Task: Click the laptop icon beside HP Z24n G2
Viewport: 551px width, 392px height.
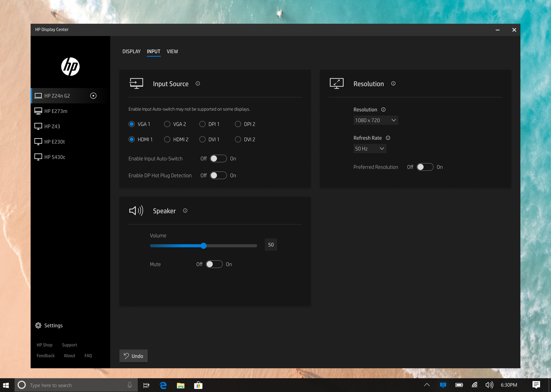Action: coord(38,96)
